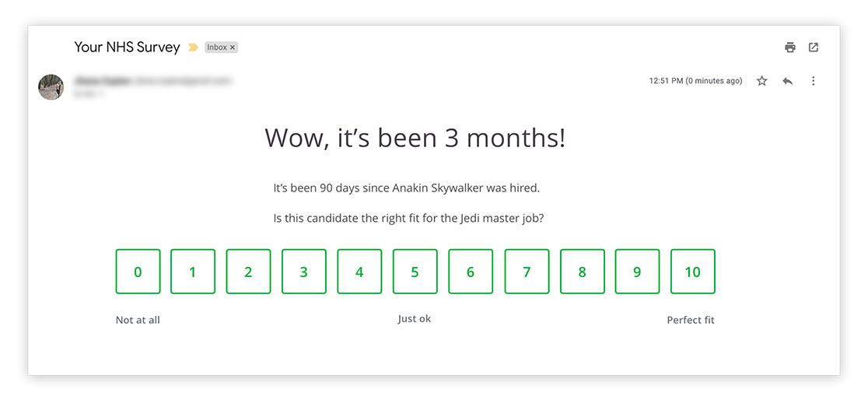Rate the candidate a 4
Viewport: 868px width, 400px height.
[359, 272]
